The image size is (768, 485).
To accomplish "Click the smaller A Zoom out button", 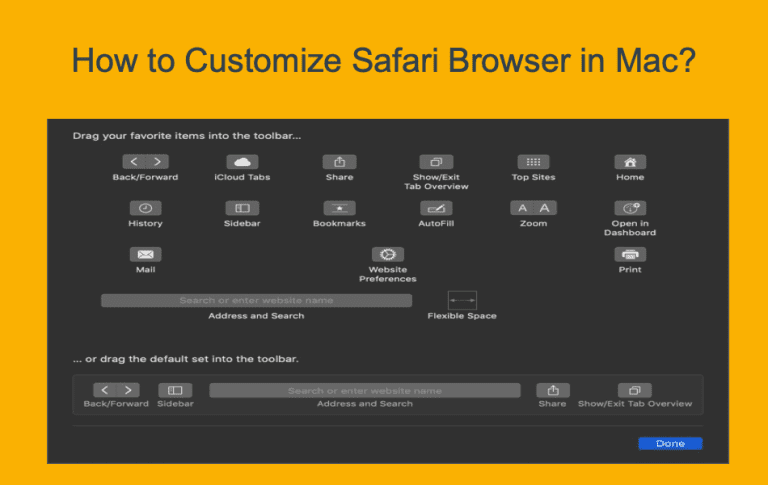I will [x=522, y=208].
